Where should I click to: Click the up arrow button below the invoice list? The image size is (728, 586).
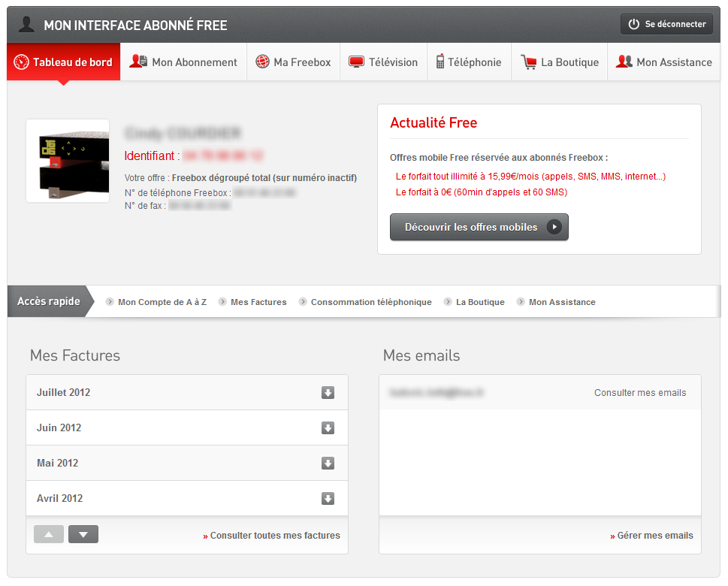(x=49, y=534)
